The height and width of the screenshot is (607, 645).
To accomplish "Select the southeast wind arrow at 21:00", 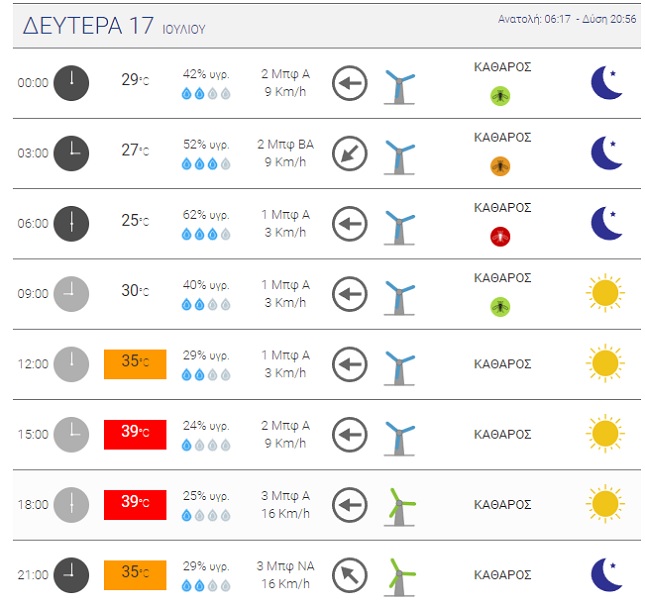I will (x=349, y=575).
